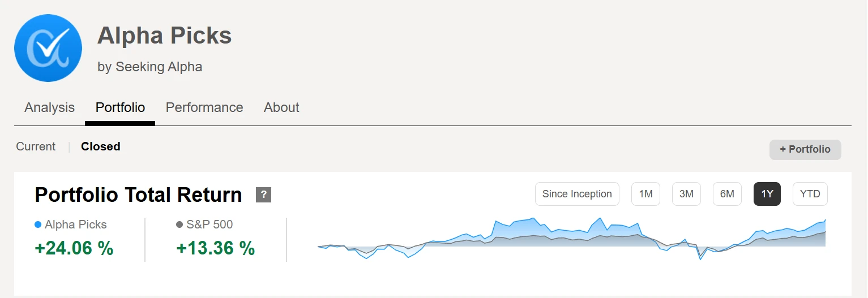Show Closed portfolio positions
Viewport: 868px width, 298px height.
click(101, 146)
